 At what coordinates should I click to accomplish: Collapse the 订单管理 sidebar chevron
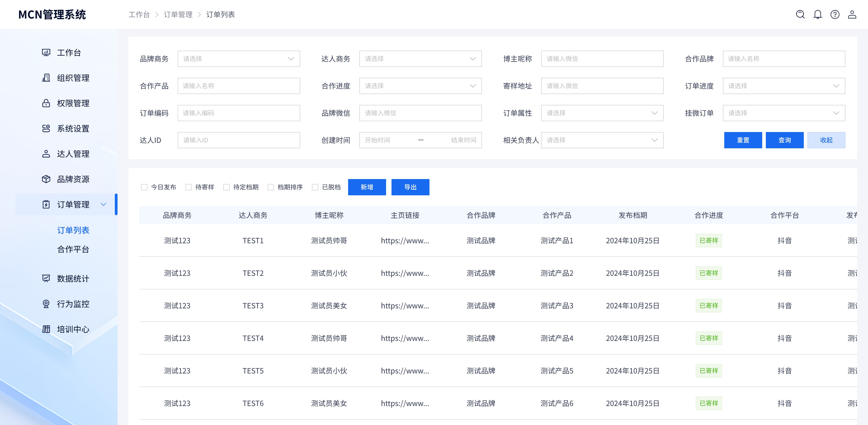(104, 204)
